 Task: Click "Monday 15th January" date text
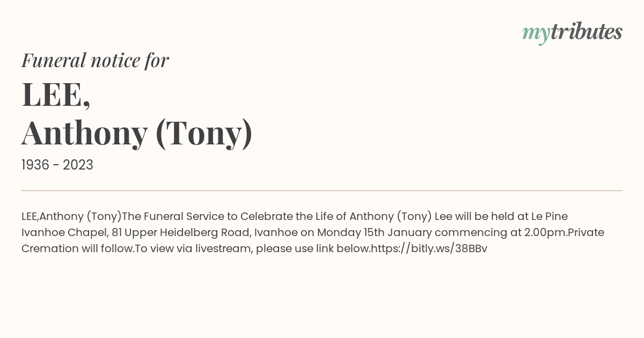[x=375, y=232]
